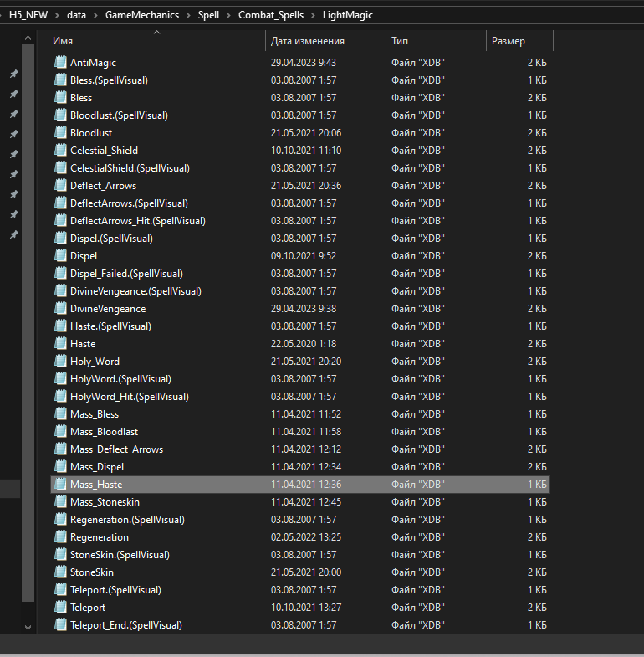Screen dimensions: 644x657
Task: Click the Deflect_Arrows file icon
Action: tap(60, 186)
